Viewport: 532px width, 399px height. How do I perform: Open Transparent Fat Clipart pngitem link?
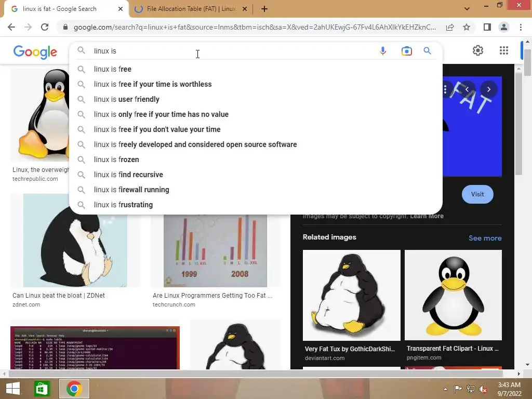(453, 349)
